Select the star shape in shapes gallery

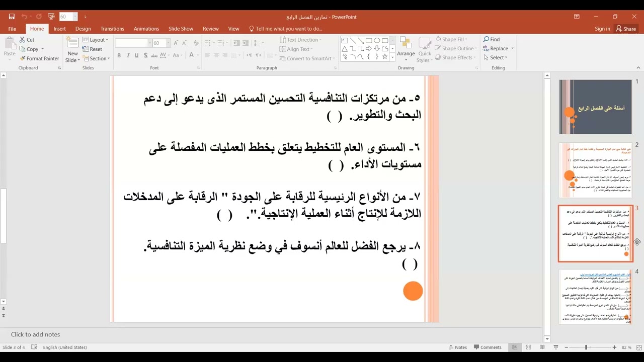click(x=385, y=57)
